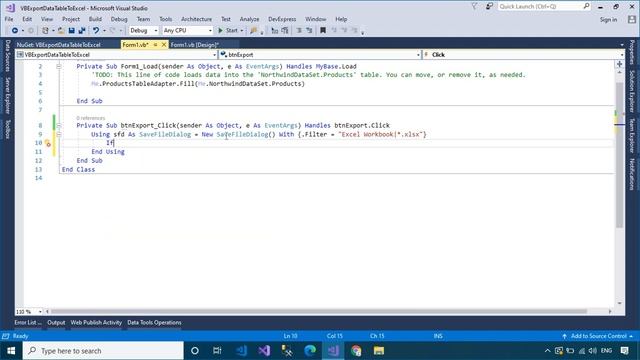The image size is (640, 360).
Task: Open Microsoft Edge from the taskbar
Action: coord(310,351)
